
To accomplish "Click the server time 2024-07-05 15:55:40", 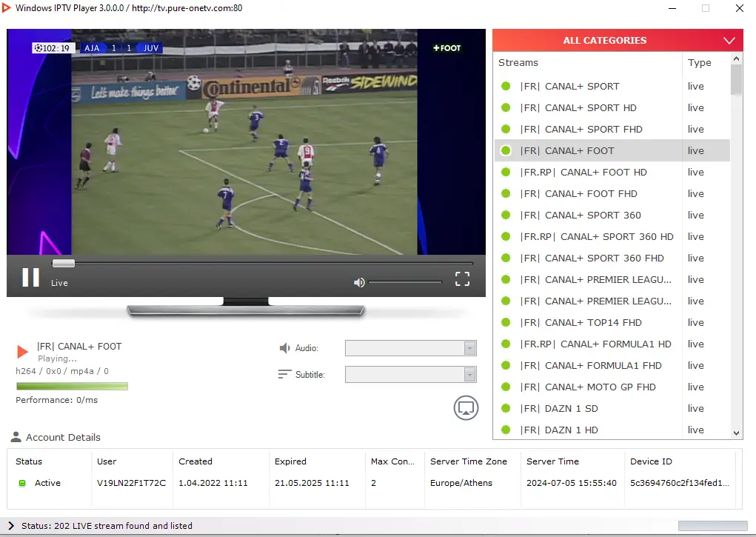I will [x=572, y=483].
